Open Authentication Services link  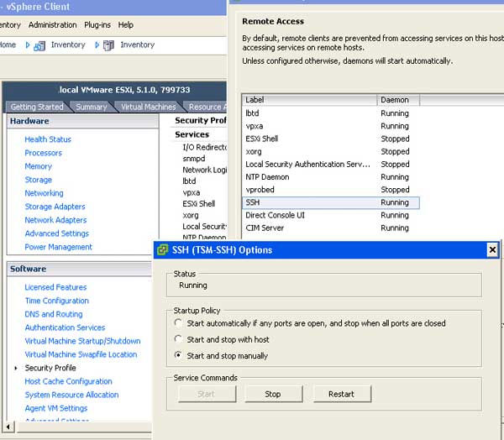65,327
